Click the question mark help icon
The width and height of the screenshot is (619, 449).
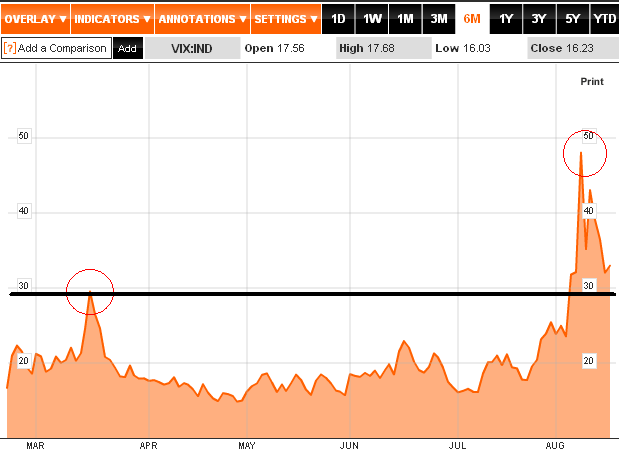10,48
